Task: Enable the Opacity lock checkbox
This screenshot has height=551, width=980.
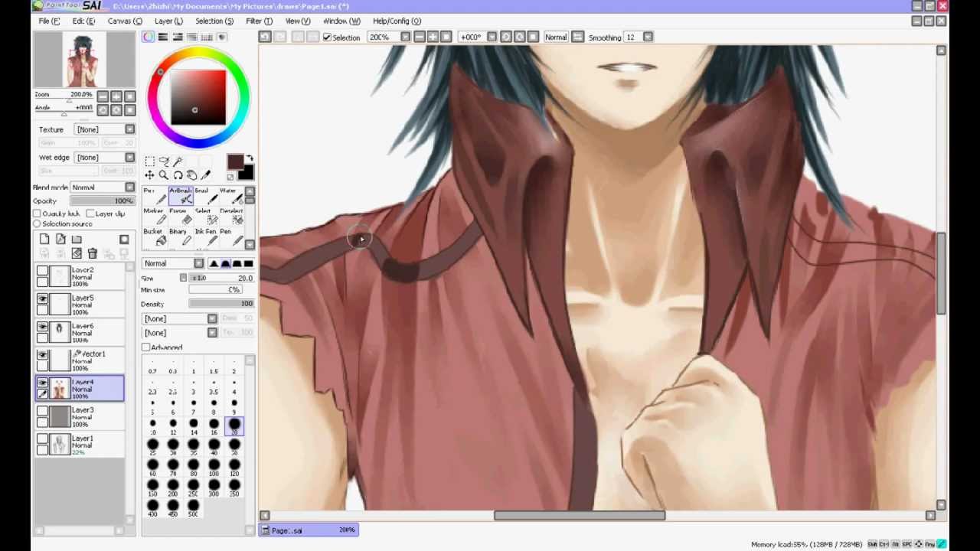Action: 38,214
